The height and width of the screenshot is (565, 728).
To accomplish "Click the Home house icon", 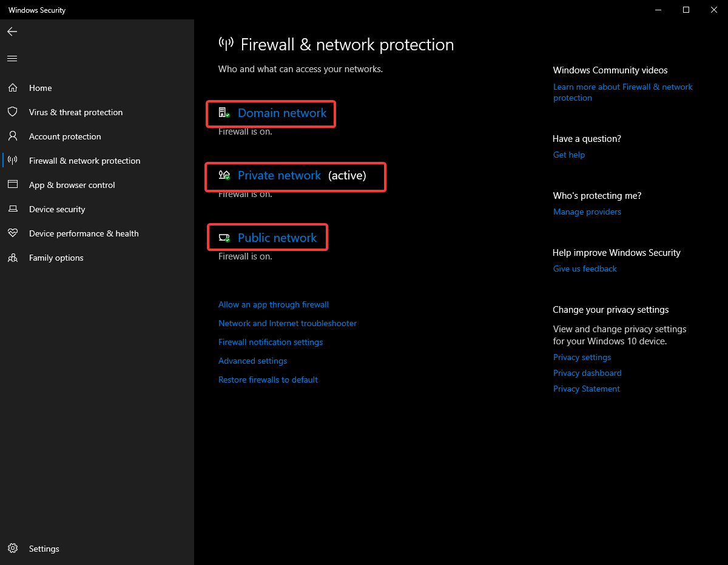I will click(13, 87).
